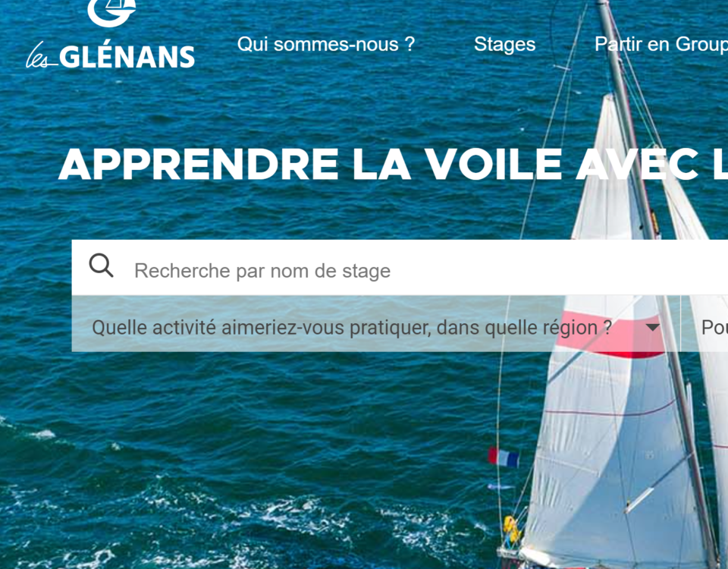This screenshot has height=569, width=728.
Task: Click the black caret arrow after "région ?"
Action: click(x=653, y=328)
